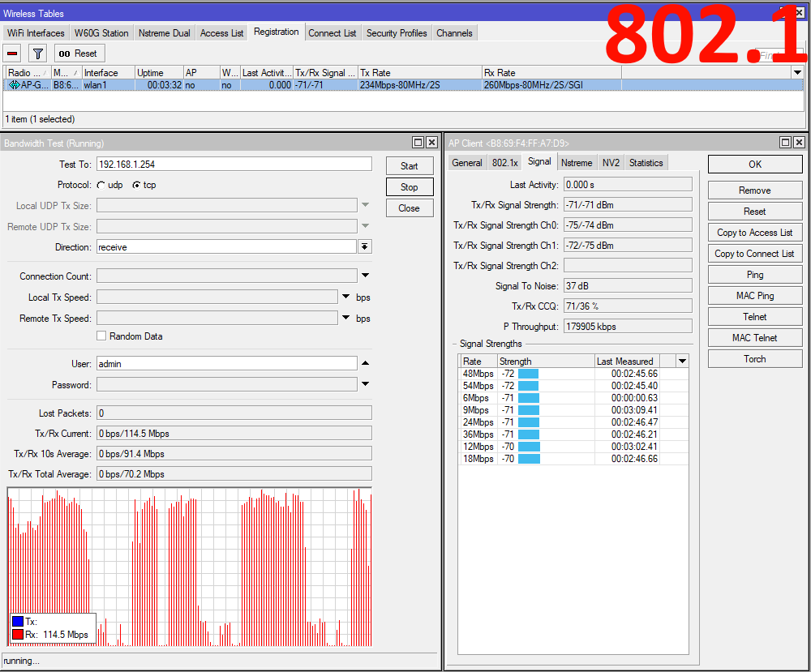
Task: Collapse the User field arrow
Action: tap(365, 363)
